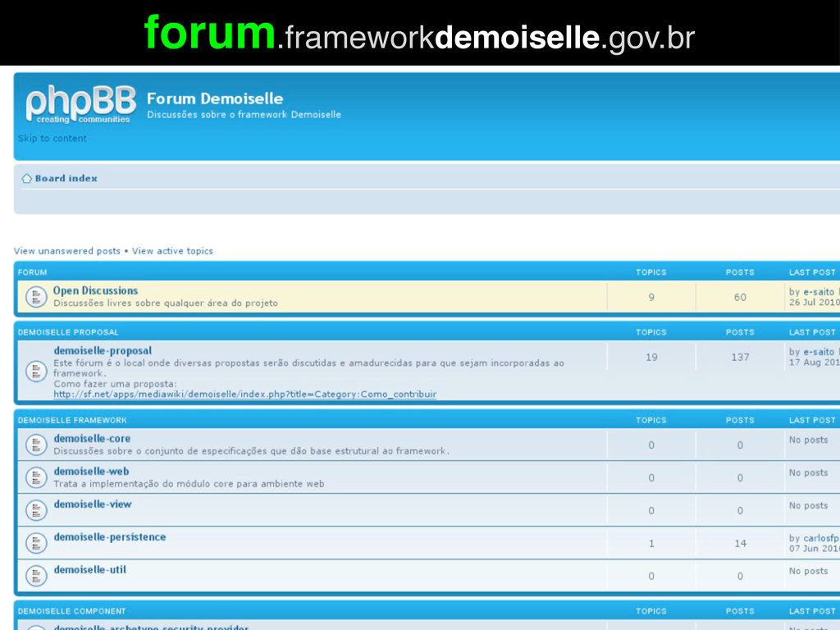Click posts count 137 for demoiselle-proposal
Screen dimensions: 840x630
(740, 357)
